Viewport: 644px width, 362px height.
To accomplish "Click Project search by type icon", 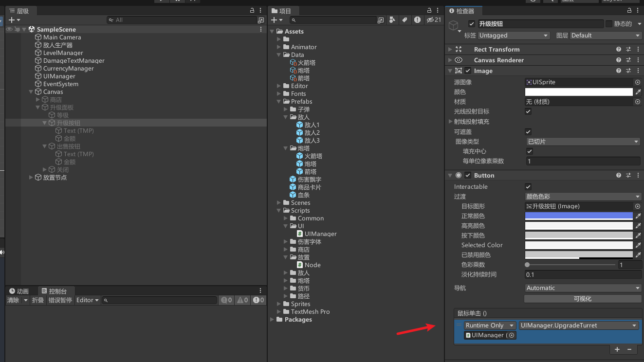I will coord(393,20).
